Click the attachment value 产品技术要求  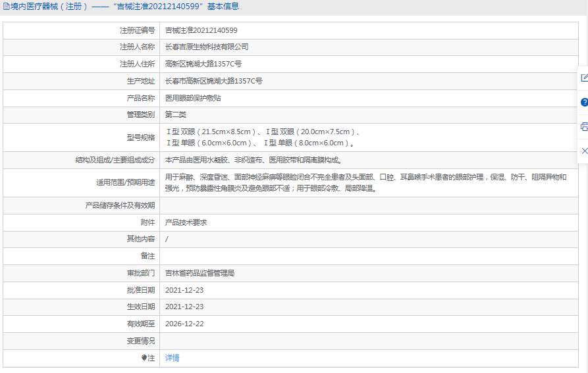[186, 223]
